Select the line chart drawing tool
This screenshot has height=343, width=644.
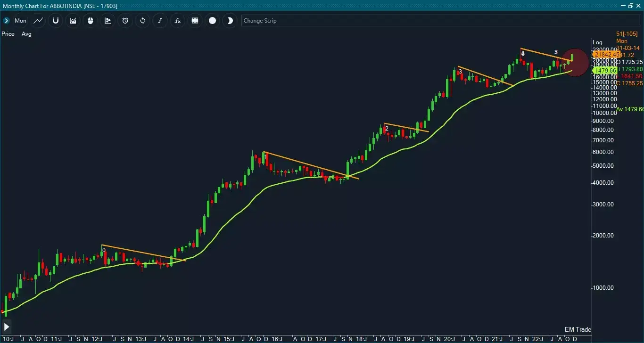(38, 21)
